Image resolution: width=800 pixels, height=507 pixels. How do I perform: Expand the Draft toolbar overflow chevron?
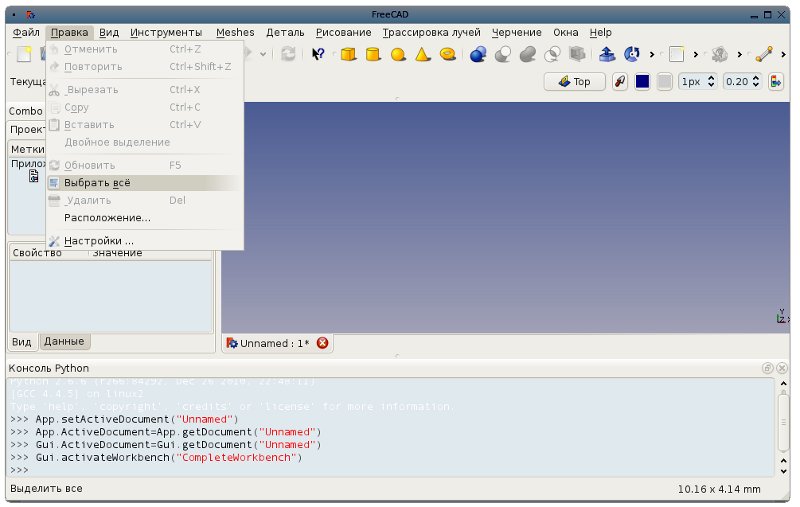point(783,54)
